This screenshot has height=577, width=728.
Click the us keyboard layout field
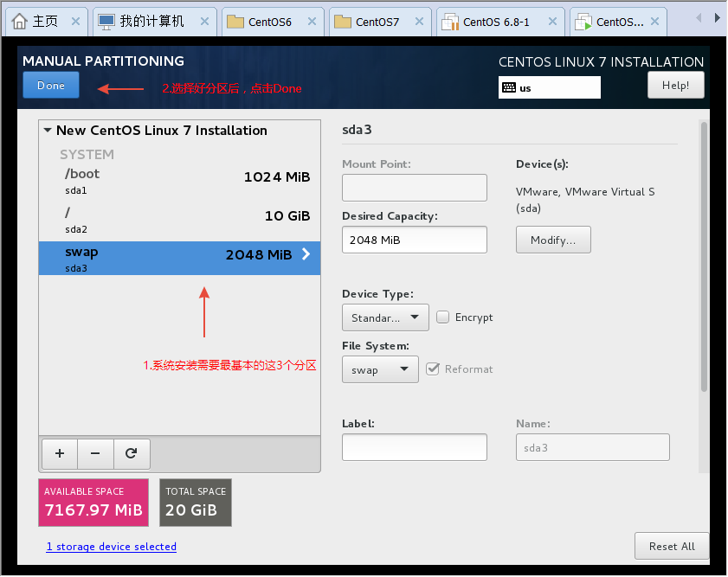pyautogui.click(x=550, y=87)
